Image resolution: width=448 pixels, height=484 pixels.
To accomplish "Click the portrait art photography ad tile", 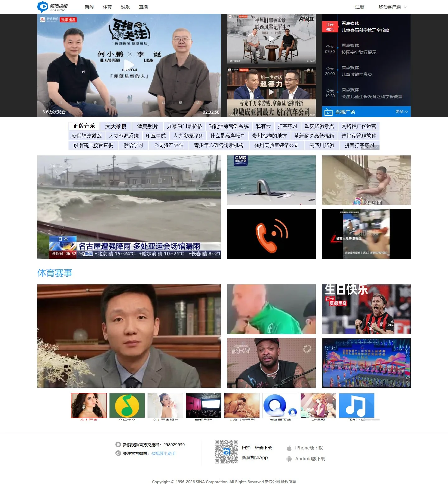I will (242, 406).
